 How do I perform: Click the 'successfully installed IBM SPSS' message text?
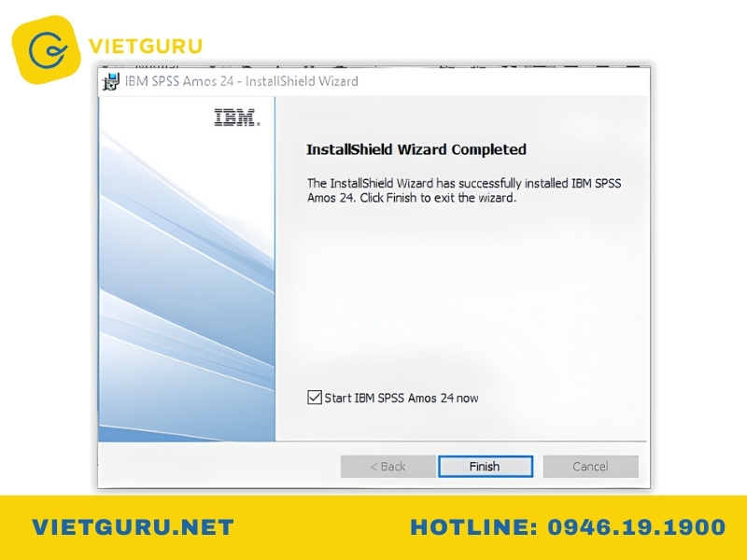464,190
